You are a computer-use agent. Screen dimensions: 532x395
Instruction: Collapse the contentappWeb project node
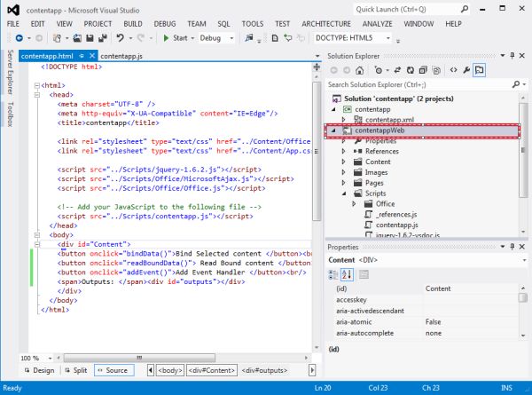click(334, 130)
